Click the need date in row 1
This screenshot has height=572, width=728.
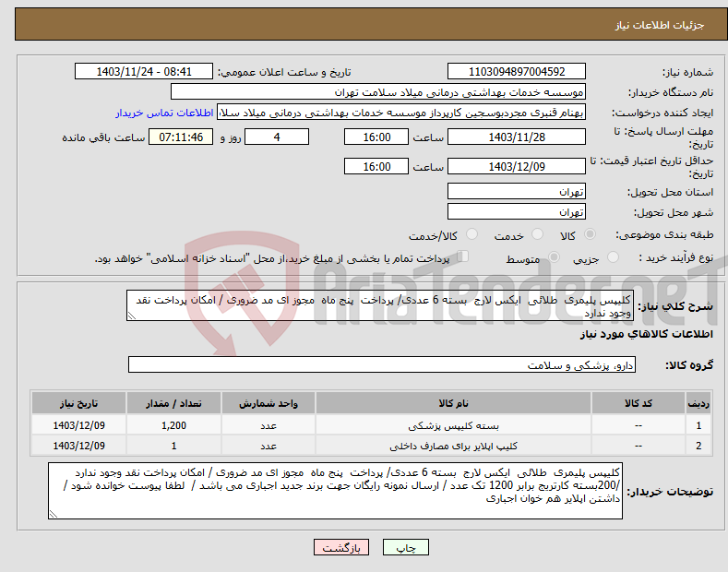[x=79, y=425]
